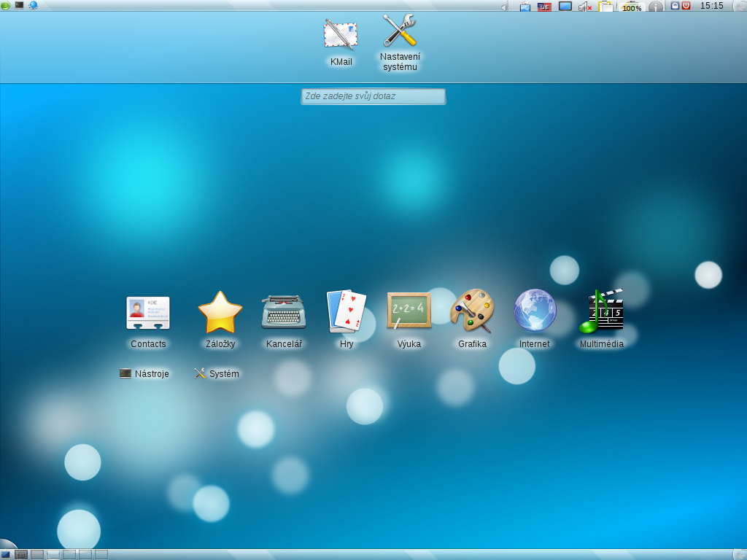Screen dimensions: 747x560
Task: Open the display monitor tray icon
Action: click(x=565, y=6)
